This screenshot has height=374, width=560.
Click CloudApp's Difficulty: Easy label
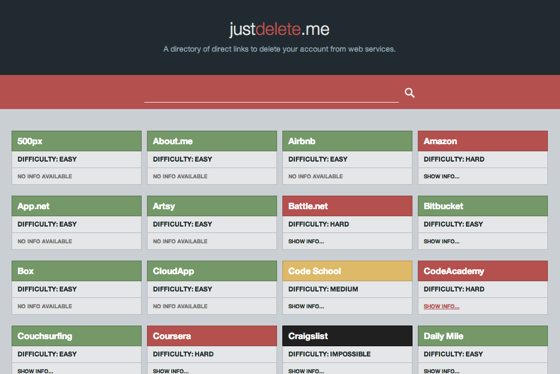tap(182, 289)
